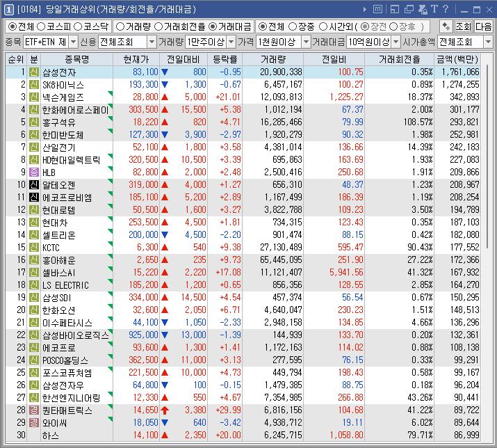Viewport: 497px width, 448px height.
Task: Open the 종목 ETF+ETN 제외 dropdown
Action: click(x=73, y=42)
